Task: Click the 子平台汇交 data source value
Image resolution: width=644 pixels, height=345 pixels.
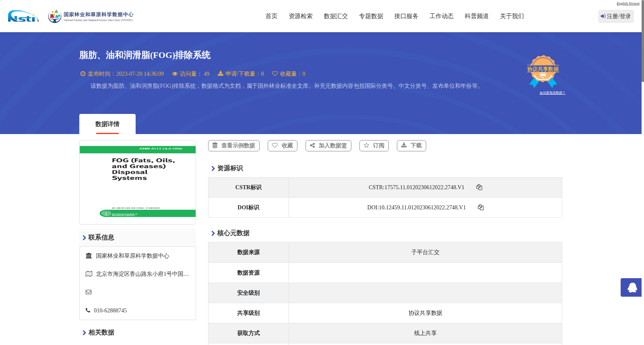Action: 425,252
